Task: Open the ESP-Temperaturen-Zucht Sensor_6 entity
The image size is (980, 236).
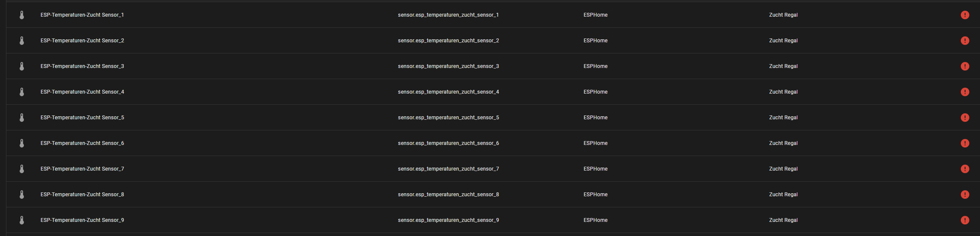Action: 82,143
